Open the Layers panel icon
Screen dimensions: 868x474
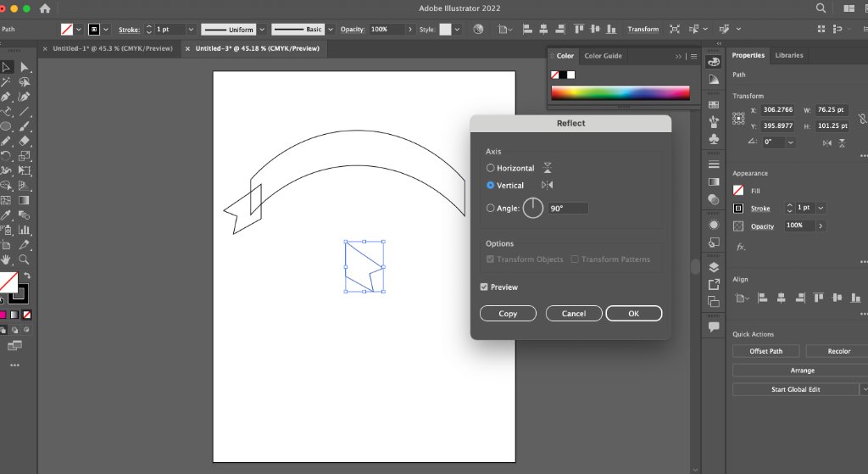tap(714, 267)
